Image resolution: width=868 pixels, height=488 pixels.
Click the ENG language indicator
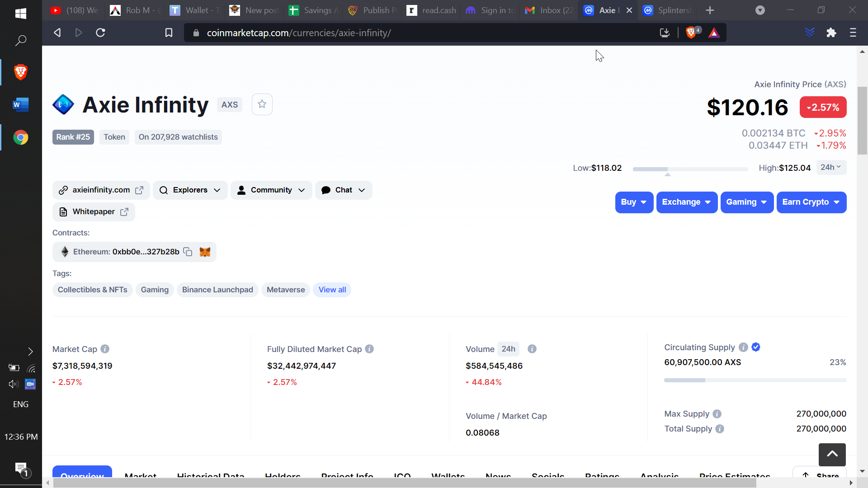pyautogui.click(x=21, y=404)
